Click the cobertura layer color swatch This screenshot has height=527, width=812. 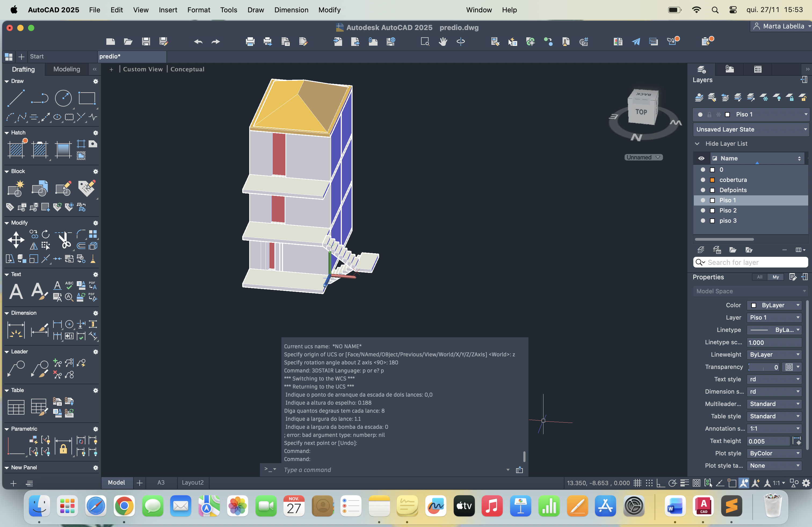pyautogui.click(x=712, y=180)
